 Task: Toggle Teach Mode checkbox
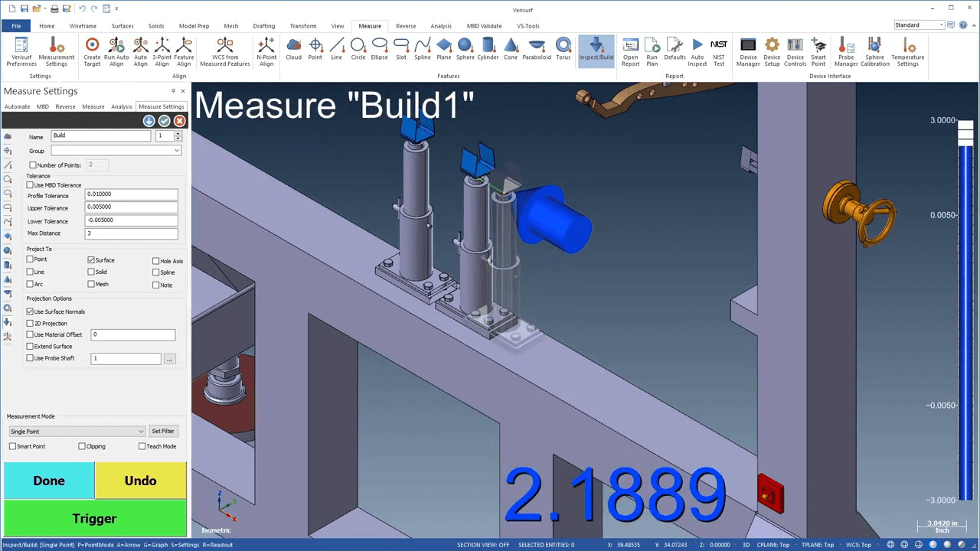click(x=142, y=446)
